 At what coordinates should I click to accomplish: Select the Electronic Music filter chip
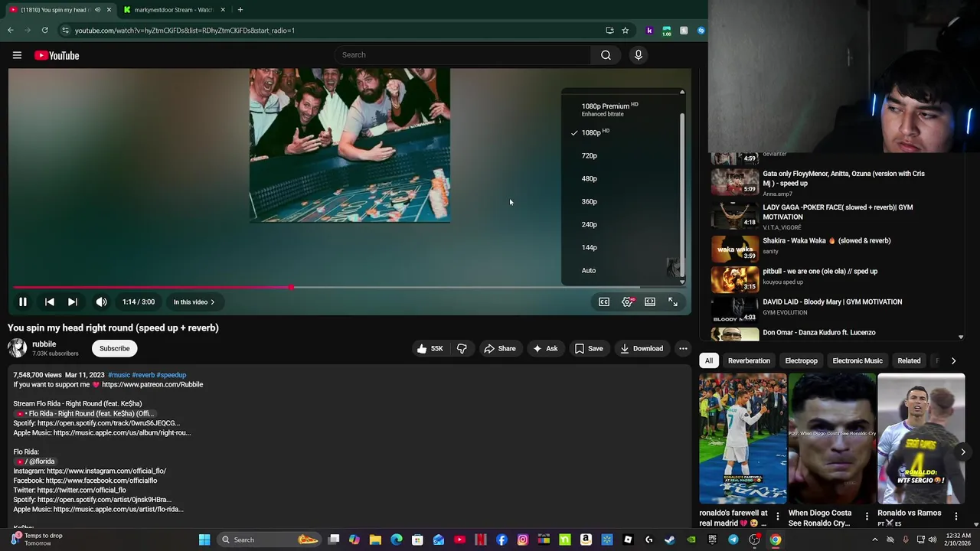pyautogui.click(x=857, y=360)
